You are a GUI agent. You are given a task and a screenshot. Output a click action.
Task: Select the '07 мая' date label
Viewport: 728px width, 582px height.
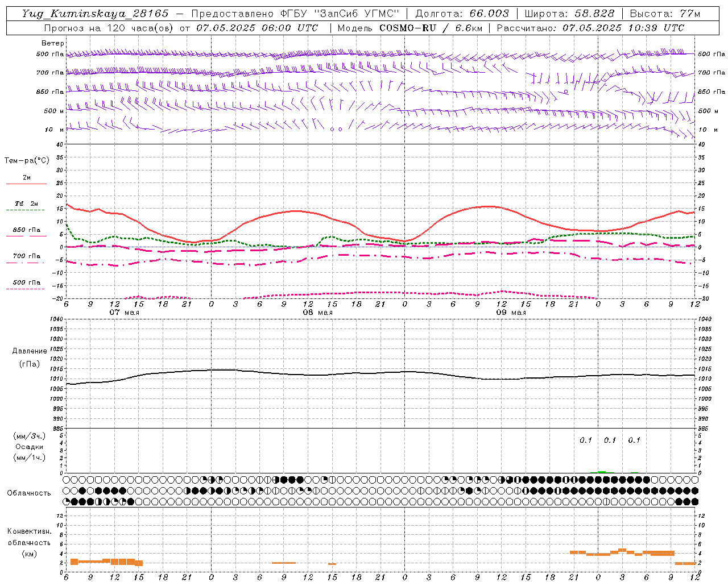[x=125, y=313]
